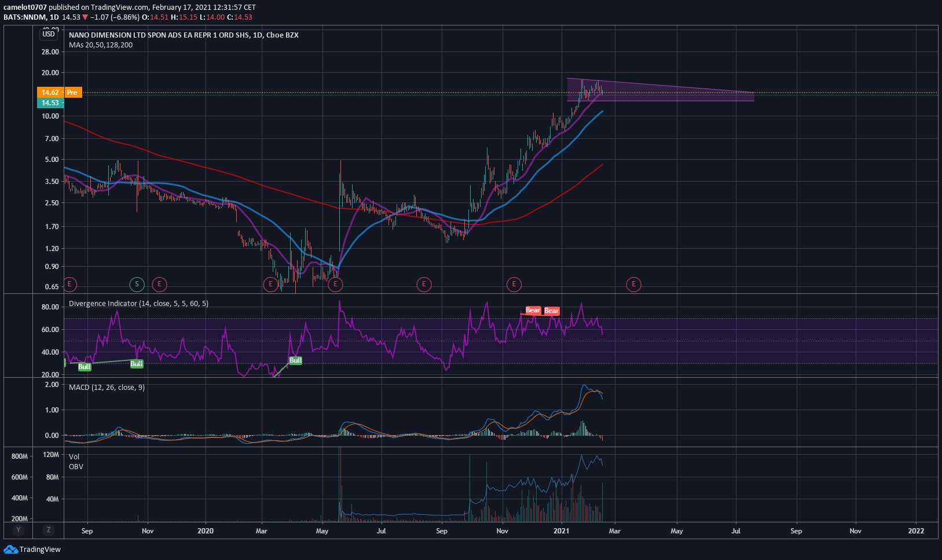Click the earnings marker between Jul and Sep 2020
942x560 pixels.
coord(424,284)
